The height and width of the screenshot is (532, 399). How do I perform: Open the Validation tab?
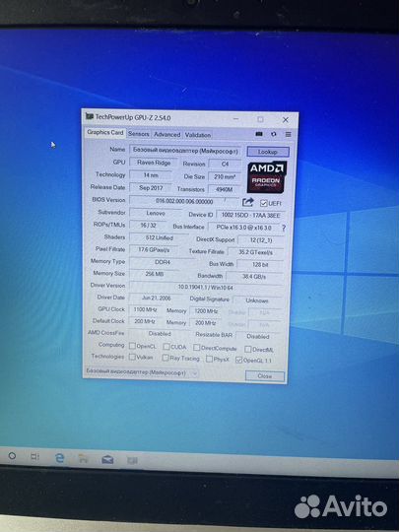[x=198, y=135]
